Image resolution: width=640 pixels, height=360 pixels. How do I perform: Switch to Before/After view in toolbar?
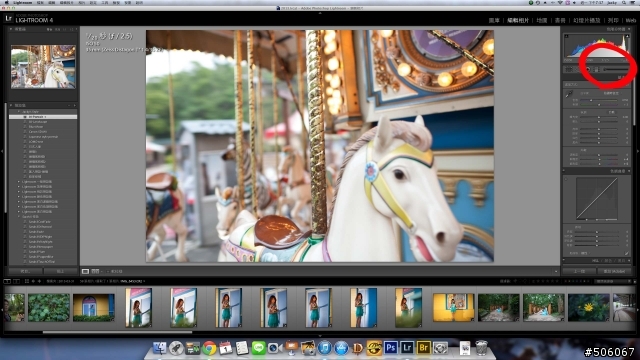pyautogui.click(x=96, y=271)
